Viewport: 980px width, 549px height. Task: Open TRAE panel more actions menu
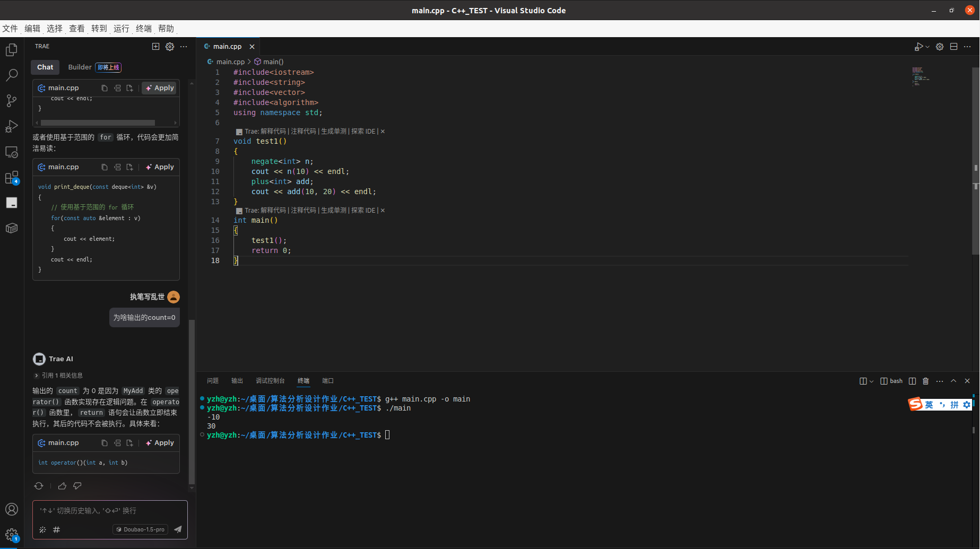point(184,47)
